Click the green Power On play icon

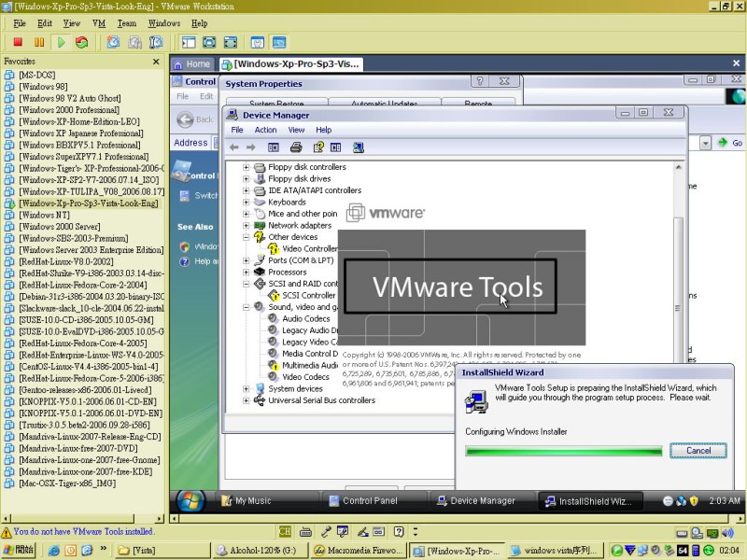click(61, 42)
